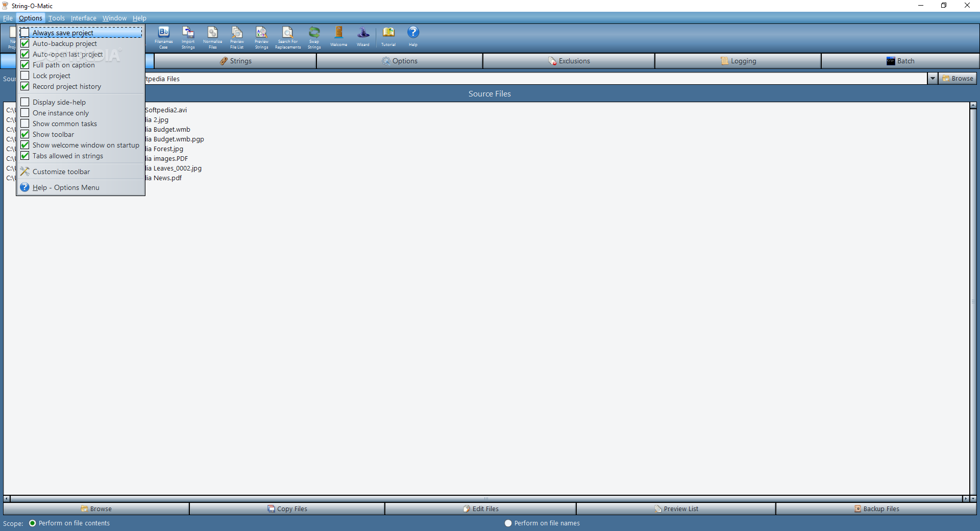Click the String-O-Matic title bar app icon

[x=6, y=6]
